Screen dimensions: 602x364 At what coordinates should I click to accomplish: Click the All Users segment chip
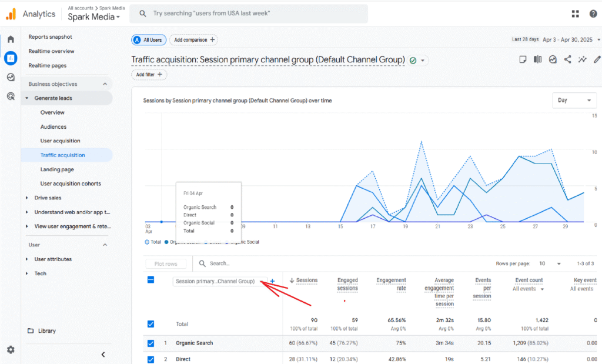click(x=149, y=40)
